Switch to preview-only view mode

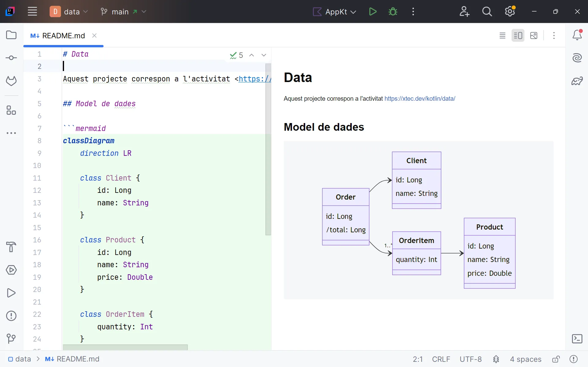[534, 36]
